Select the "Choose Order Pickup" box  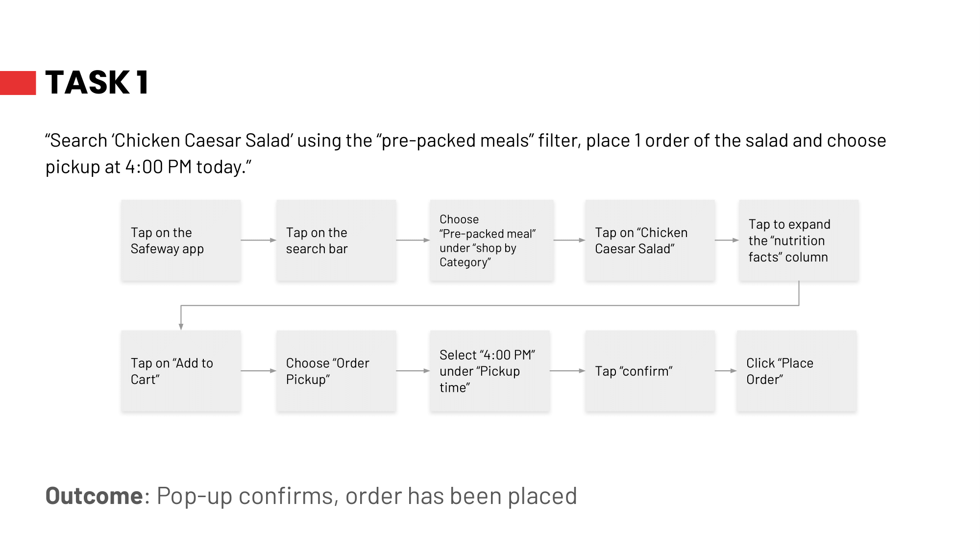coord(336,371)
